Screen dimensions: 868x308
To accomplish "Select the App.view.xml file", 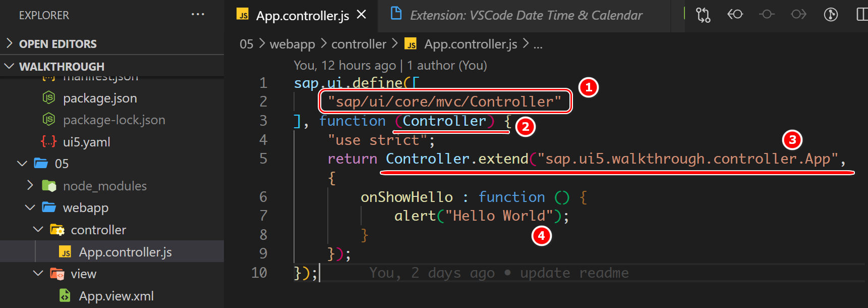I will pos(117,295).
